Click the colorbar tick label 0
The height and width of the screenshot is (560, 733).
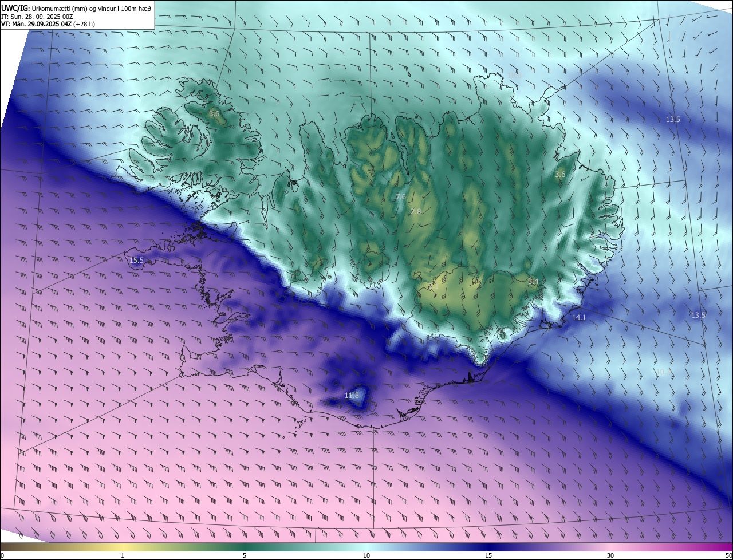(2, 555)
